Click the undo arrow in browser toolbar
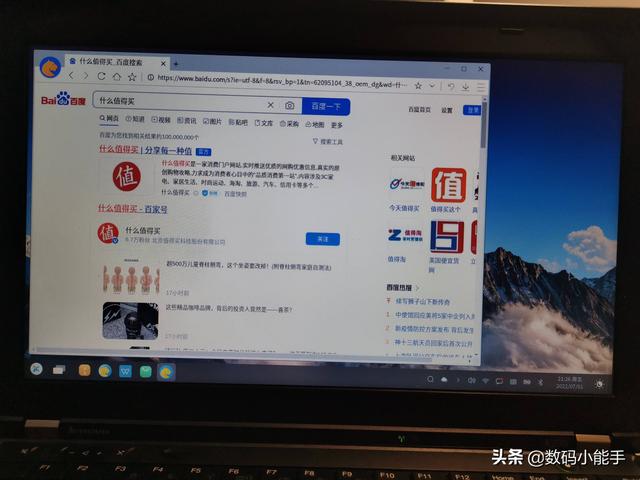This screenshot has width=640, height=480. (451, 87)
